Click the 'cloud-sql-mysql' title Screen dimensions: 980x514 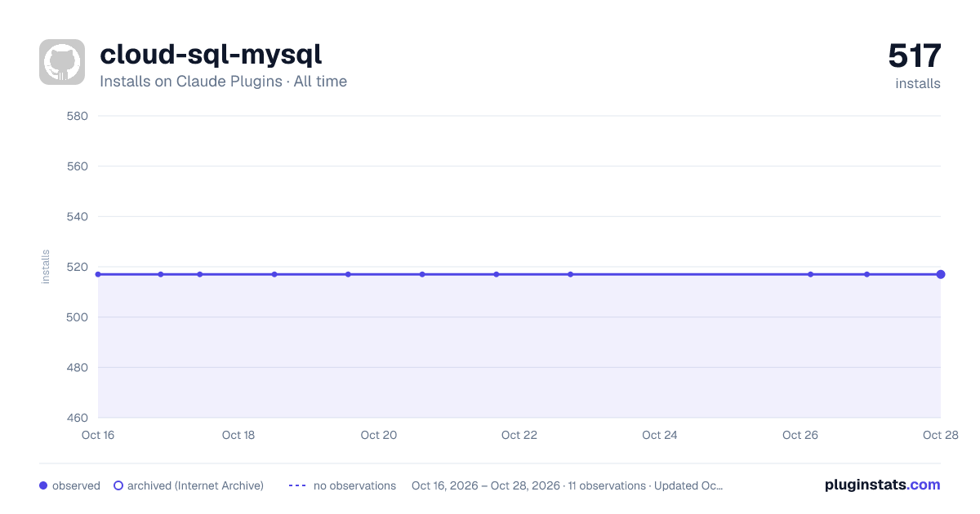[x=211, y=55]
